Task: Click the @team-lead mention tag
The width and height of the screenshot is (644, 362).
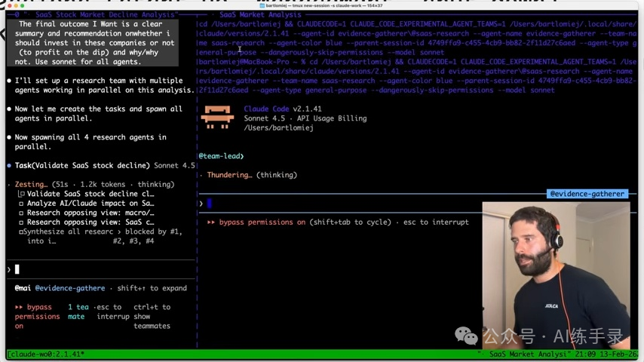Action: (222, 156)
